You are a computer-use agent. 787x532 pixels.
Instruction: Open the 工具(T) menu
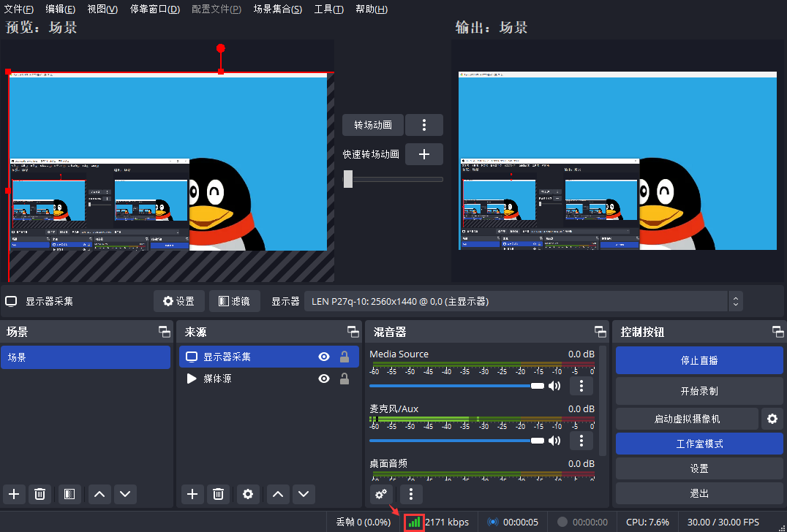(x=328, y=9)
